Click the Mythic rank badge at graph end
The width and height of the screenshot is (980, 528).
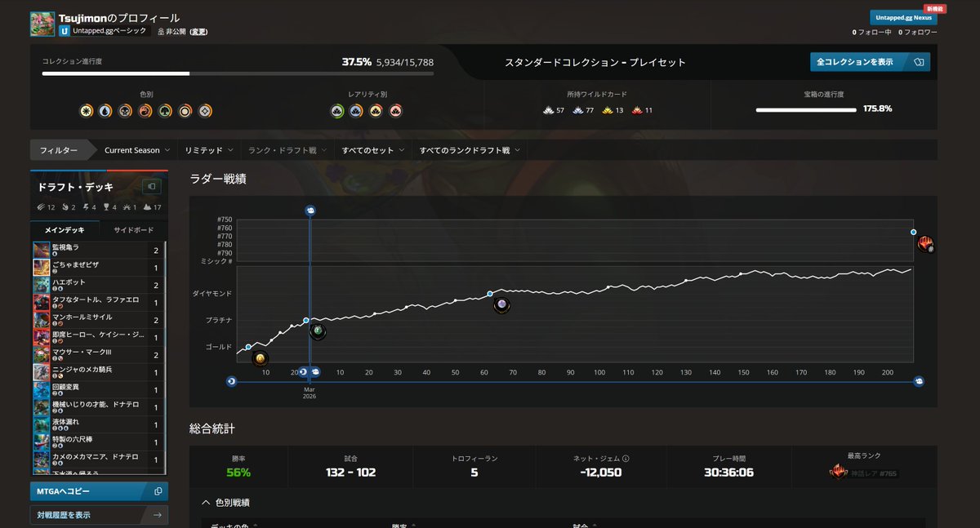tap(925, 243)
